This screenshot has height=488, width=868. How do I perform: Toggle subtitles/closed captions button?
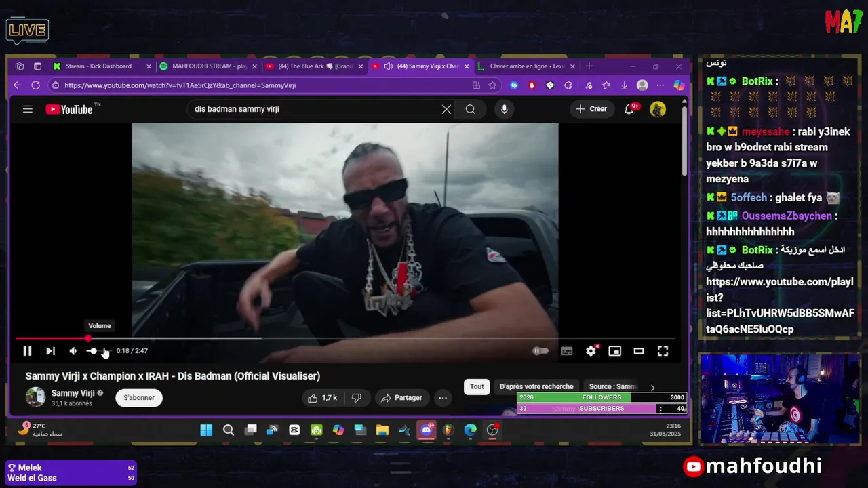click(x=567, y=351)
